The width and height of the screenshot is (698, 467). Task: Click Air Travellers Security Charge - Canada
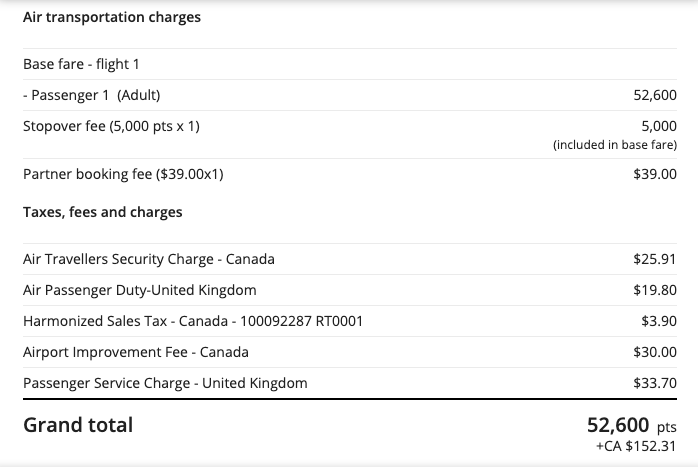coord(148,259)
